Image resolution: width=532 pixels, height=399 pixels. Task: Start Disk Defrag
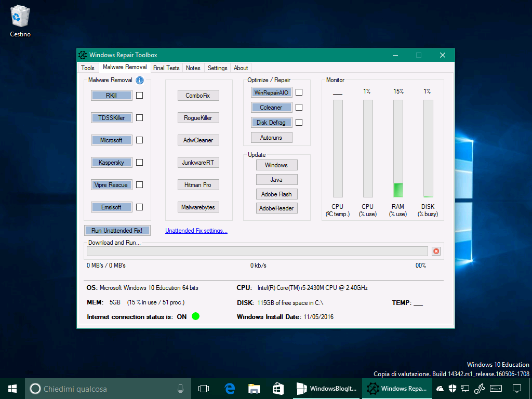pos(271,123)
